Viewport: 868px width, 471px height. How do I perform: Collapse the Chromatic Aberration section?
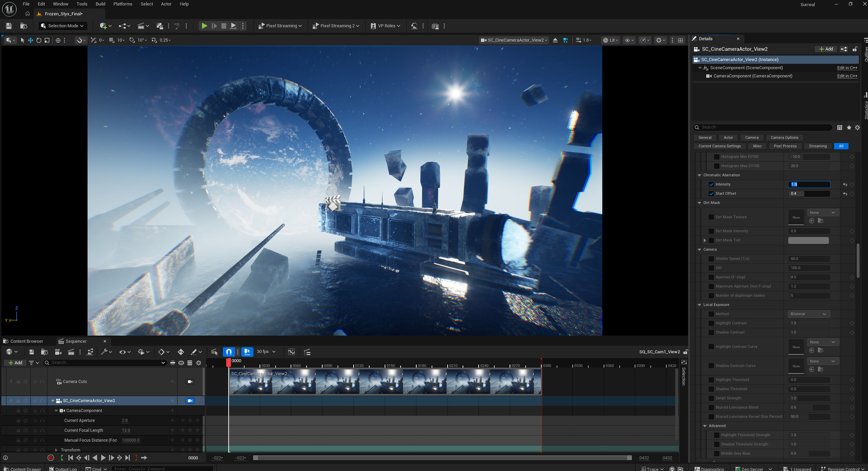pyautogui.click(x=699, y=175)
